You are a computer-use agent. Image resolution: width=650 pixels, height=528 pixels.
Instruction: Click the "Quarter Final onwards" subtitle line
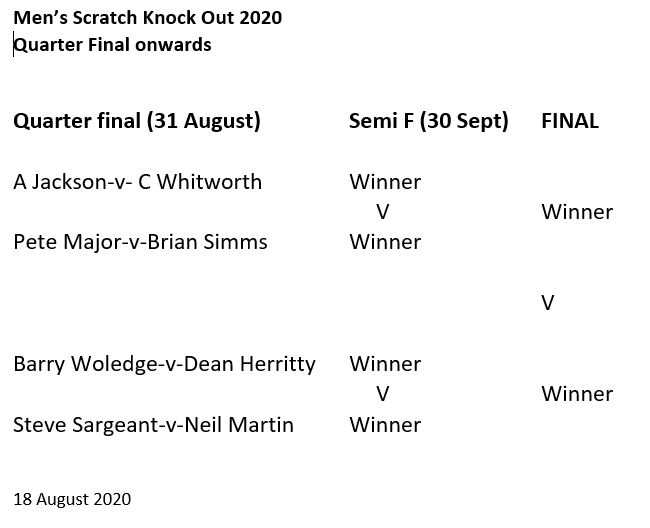click(x=112, y=45)
